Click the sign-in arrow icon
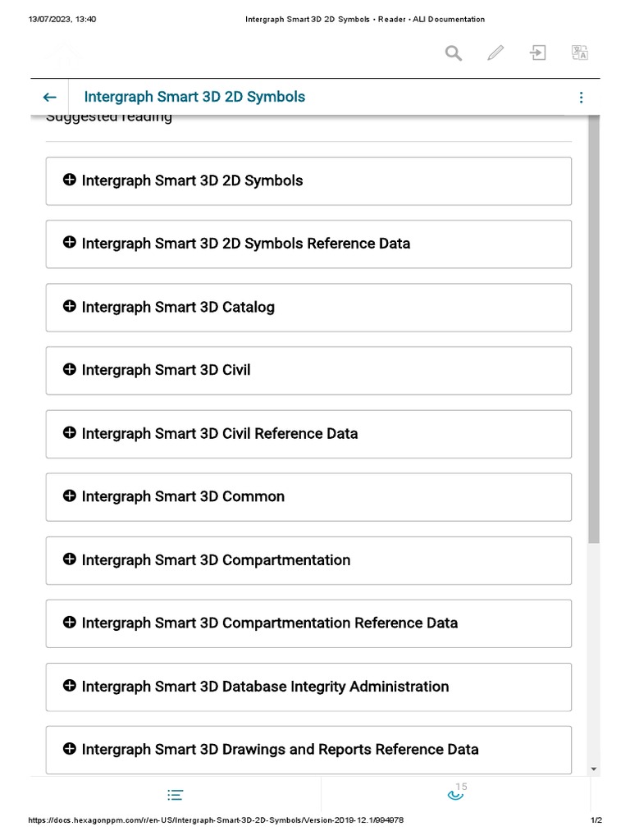 (537, 53)
